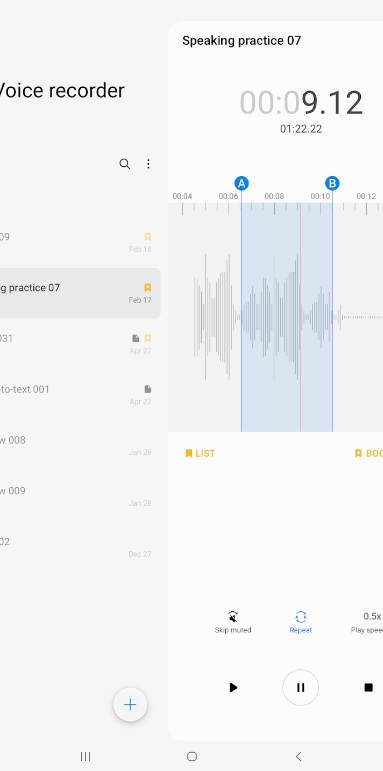Add a bookmark at current position

(368, 453)
